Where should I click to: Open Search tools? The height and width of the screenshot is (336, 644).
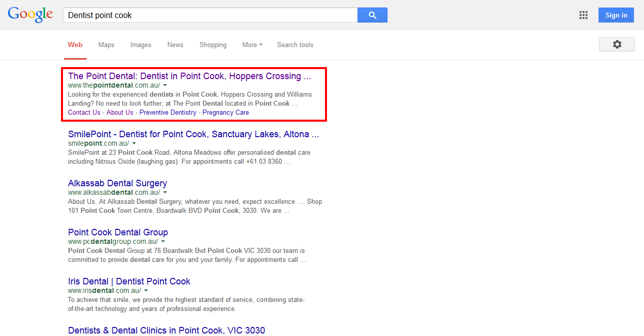(295, 45)
